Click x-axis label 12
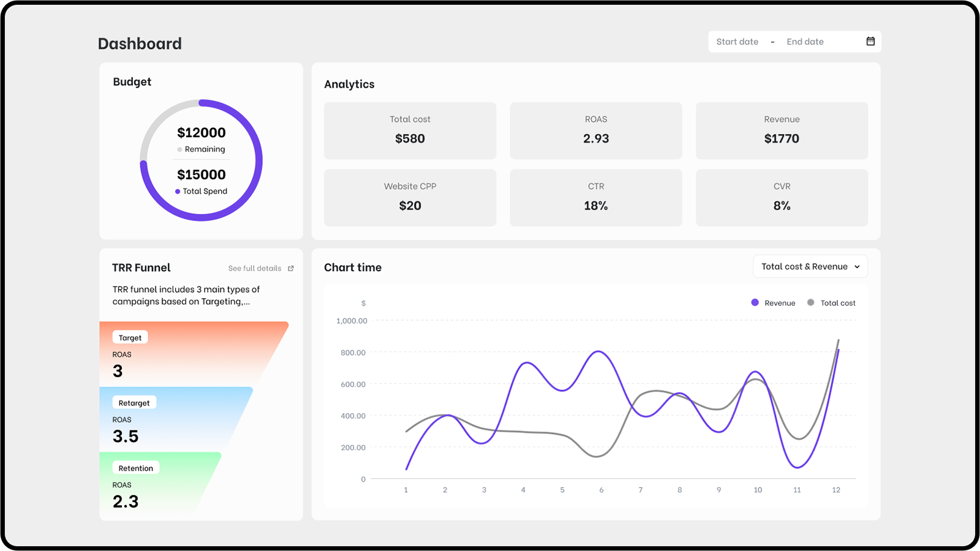The height and width of the screenshot is (551, 980). pyautogui.click(x=836, y=490)
